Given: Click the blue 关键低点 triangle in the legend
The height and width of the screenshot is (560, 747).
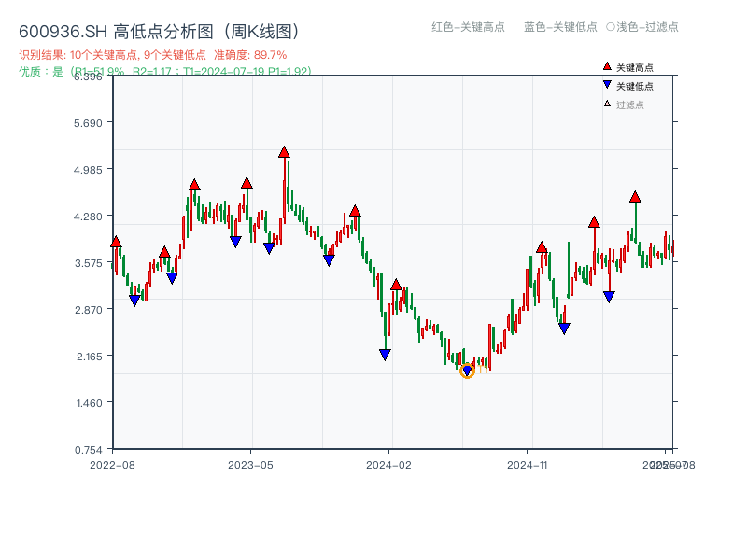Looking at the screenshot, I should click(607, 85).
